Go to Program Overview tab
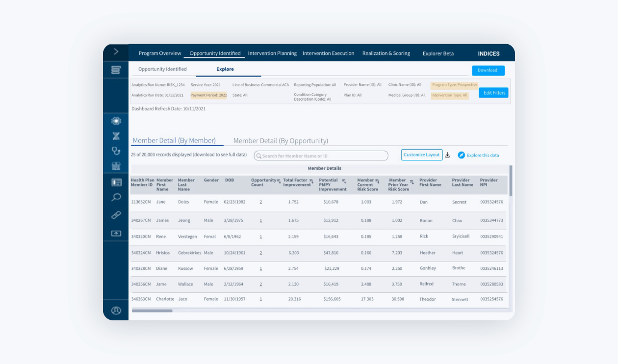Screen dimensions: 618x364 point(160,53)
